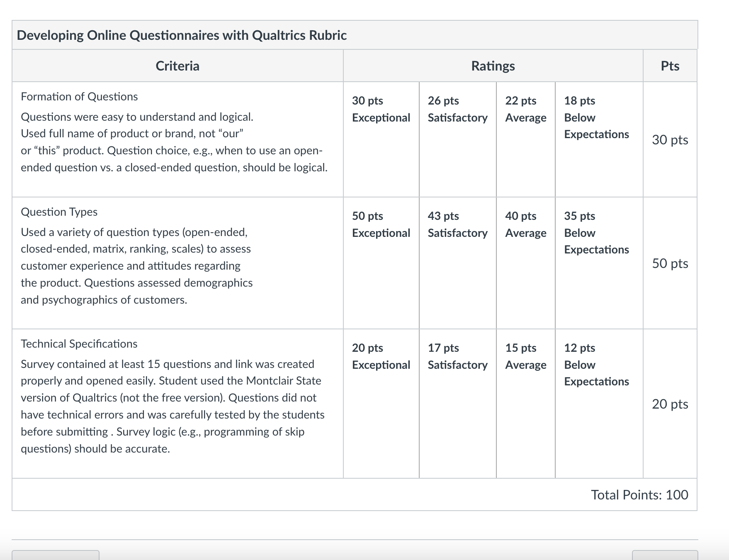Click the partially visible button at bottom right

(665, 555)
